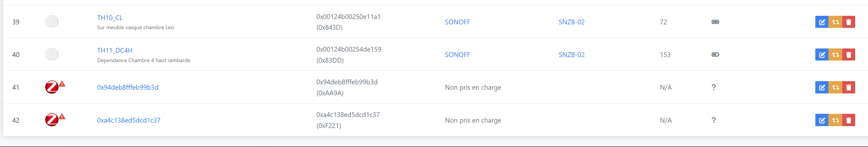This screenshot has height=147, width=868.
Task: Click the battery icon for TH10_CL
Action: 715,22
